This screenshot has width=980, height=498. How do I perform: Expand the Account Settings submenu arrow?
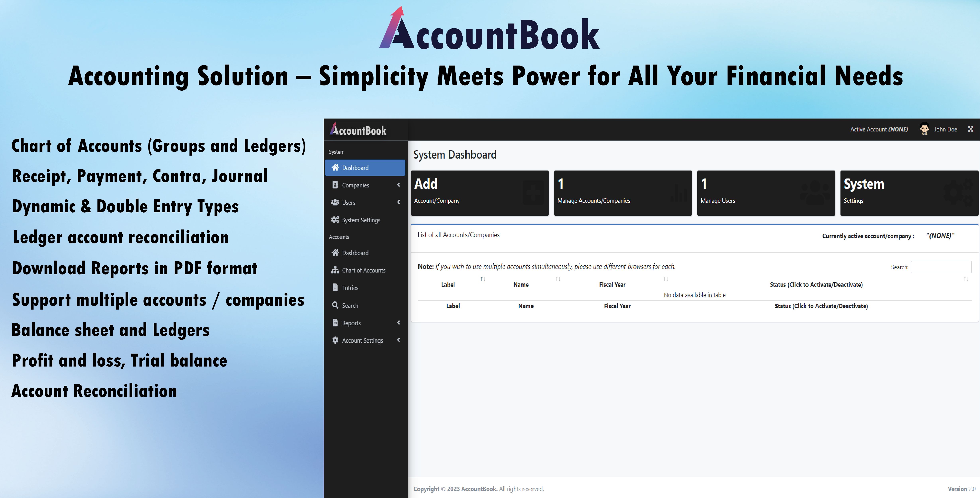click(398, 340)
